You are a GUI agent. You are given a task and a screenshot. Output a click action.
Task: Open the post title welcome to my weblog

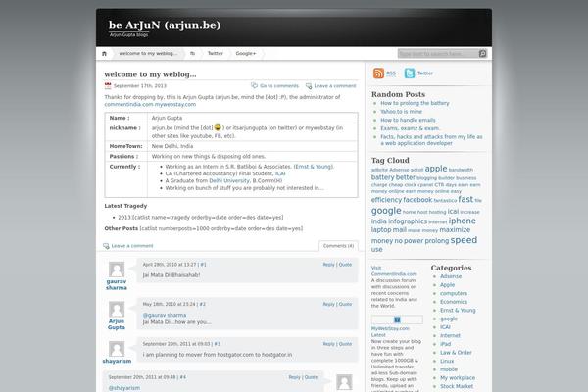(x=150, y=74)
